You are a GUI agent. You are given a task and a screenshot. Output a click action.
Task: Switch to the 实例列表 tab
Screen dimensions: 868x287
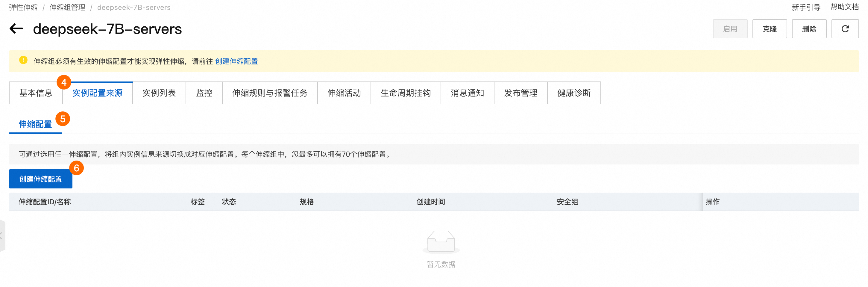point(159,93)
